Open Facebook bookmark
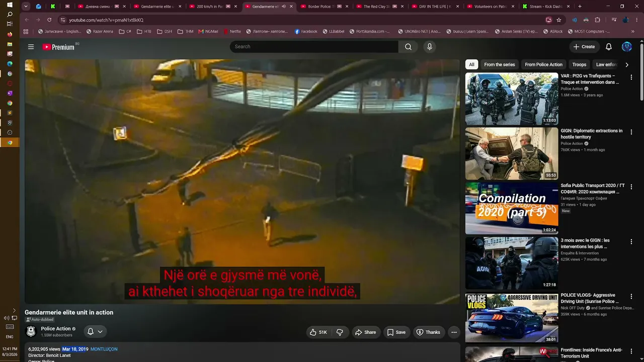This screenshot has height=362, width=644. point(306,31)
